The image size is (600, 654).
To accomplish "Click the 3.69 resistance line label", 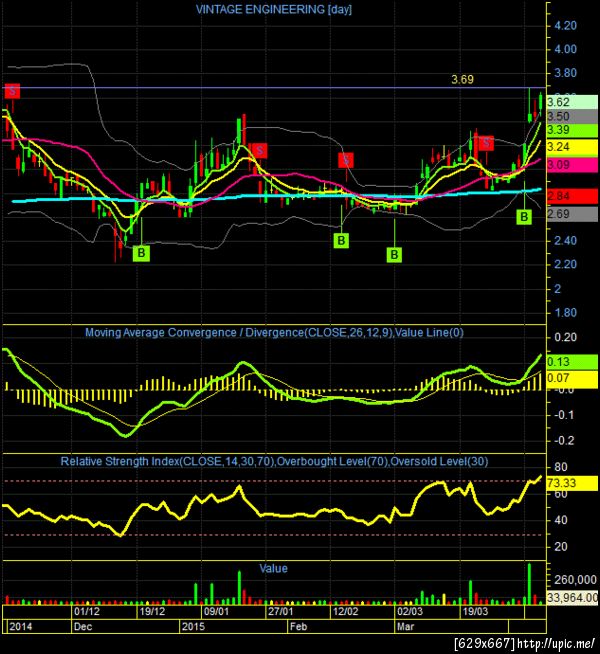I will [462, 80].
